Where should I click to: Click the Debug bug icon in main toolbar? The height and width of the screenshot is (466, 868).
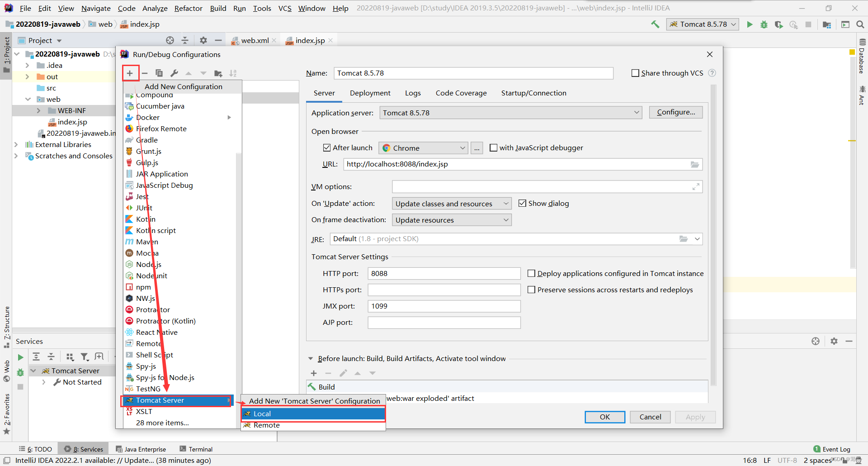click(x=764, y=24)
